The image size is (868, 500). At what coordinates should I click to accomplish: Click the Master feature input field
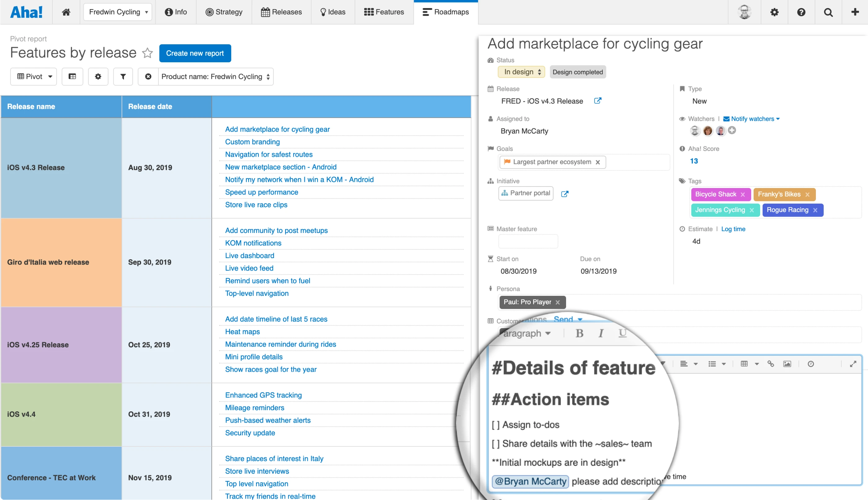(528, 241)
